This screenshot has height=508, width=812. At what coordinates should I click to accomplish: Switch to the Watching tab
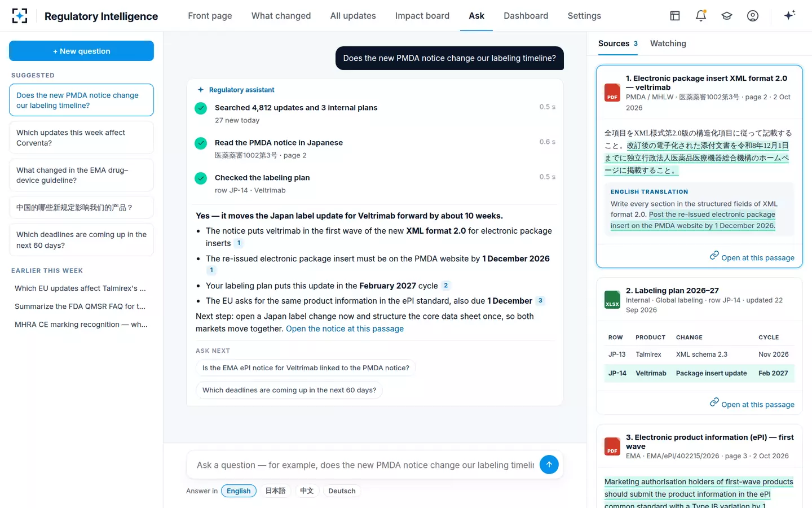(x=668, y=43)
